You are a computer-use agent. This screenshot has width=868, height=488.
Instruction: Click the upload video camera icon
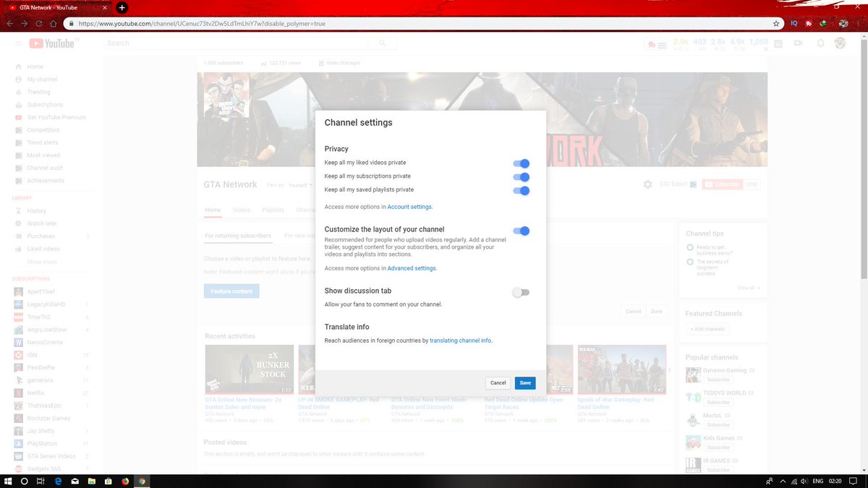[x=799, y=43]
